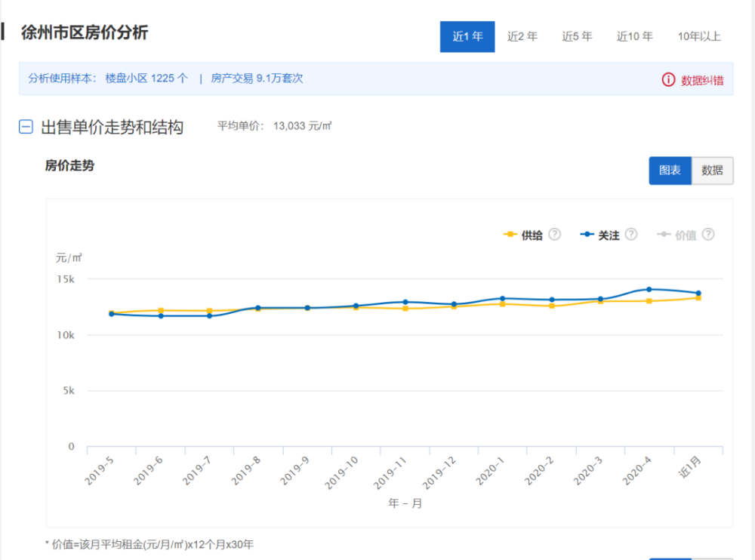
Task: Select the 近10年 time range
Action: (x=634, y=35)
